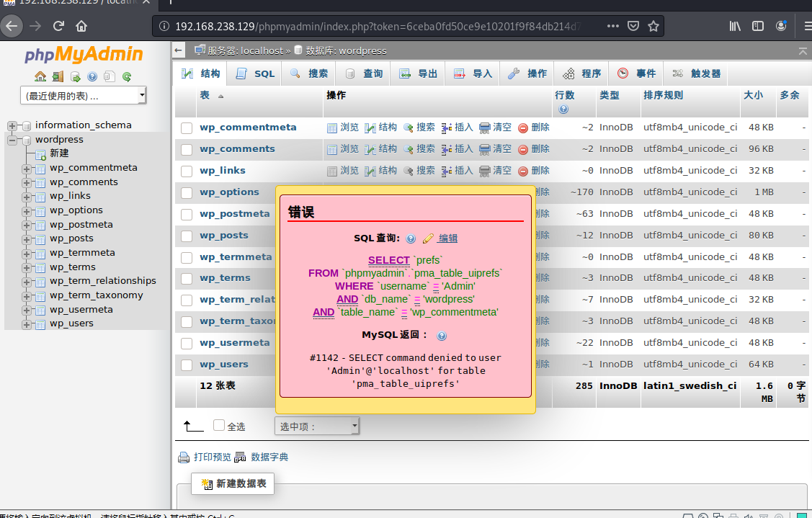Tick the 全选 select all checkbox
Screen dimensions: 812x518
click(219, 425)
